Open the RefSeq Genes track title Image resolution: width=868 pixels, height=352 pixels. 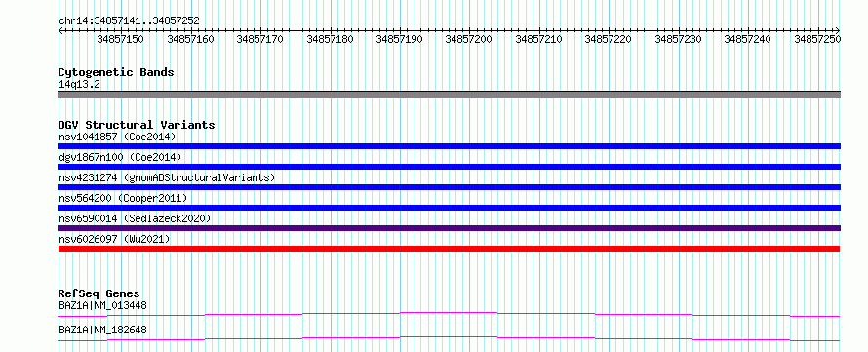[x=99, y=293]
